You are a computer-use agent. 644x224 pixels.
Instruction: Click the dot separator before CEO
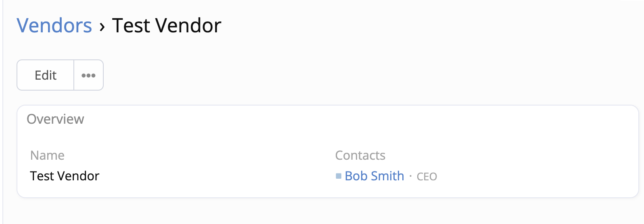pos(410,176)
